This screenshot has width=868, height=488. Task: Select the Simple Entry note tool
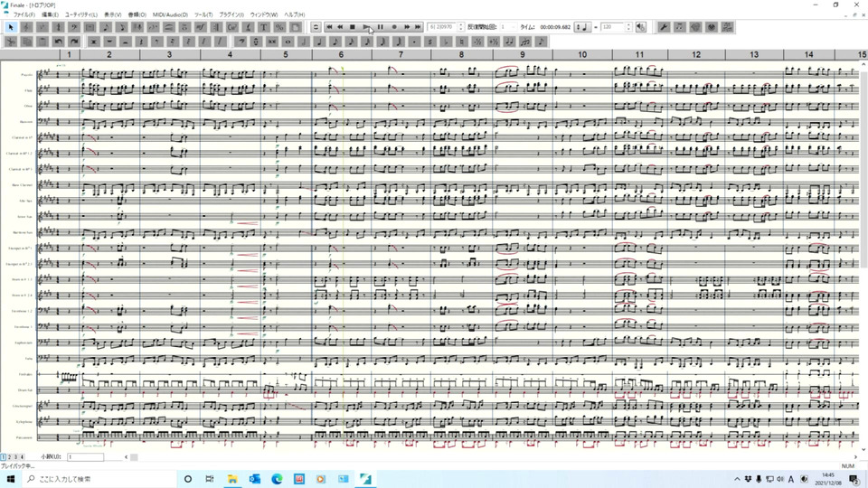(105, 27)
